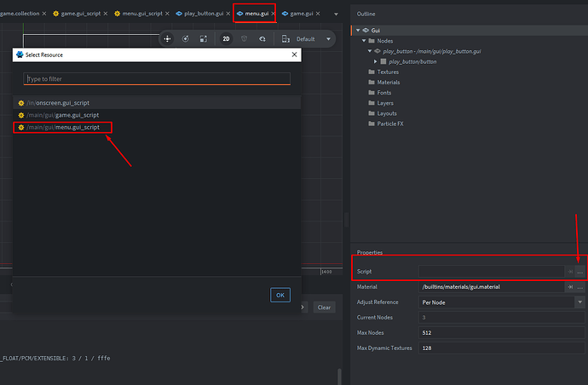The image size is (588, 385).
Task: Click the Clear console button
Action: pyautogui.click(x=324, y=307)
